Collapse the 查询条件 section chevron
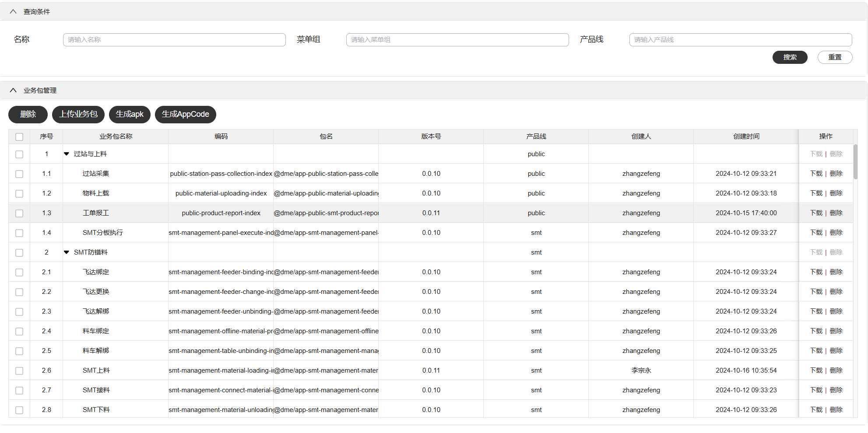 (x=13, y=12)
